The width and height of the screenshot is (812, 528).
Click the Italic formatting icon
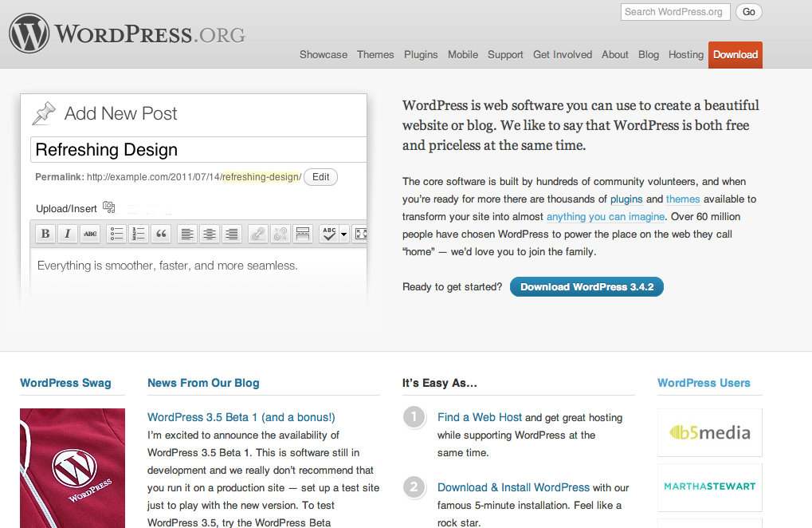click(67, 234)
